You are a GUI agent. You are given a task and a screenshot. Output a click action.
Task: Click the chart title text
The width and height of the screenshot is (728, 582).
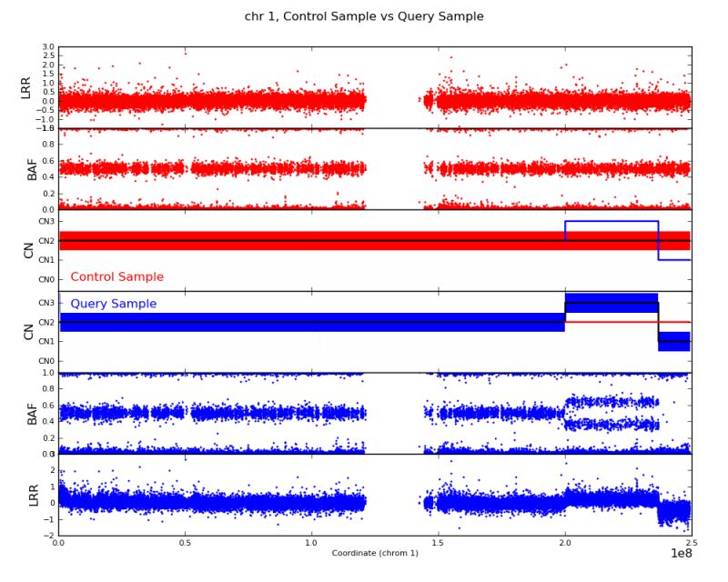tap(363, 15)
